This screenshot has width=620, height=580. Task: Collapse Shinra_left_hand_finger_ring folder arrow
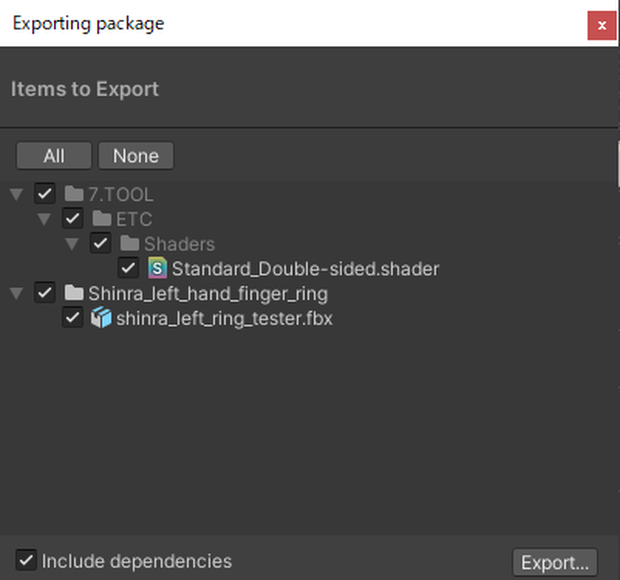coord(17,294)
